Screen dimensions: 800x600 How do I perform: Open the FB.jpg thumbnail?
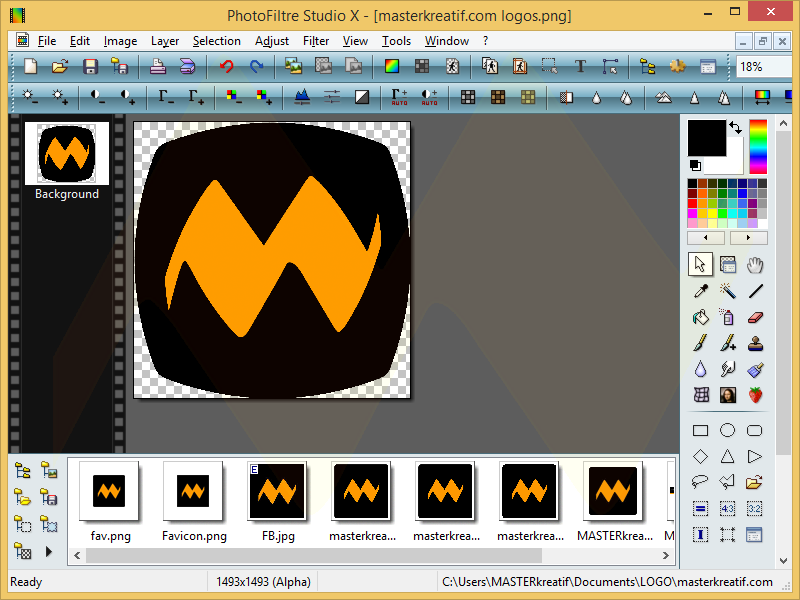click(x=277, y=491)
